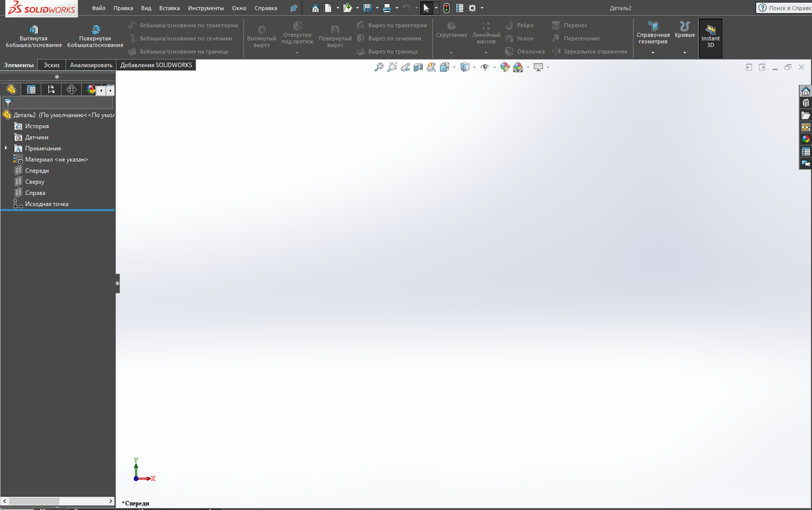Screen dimensions: 812x510
Task: Select the Спереди plane in tree
Action: 37,171
